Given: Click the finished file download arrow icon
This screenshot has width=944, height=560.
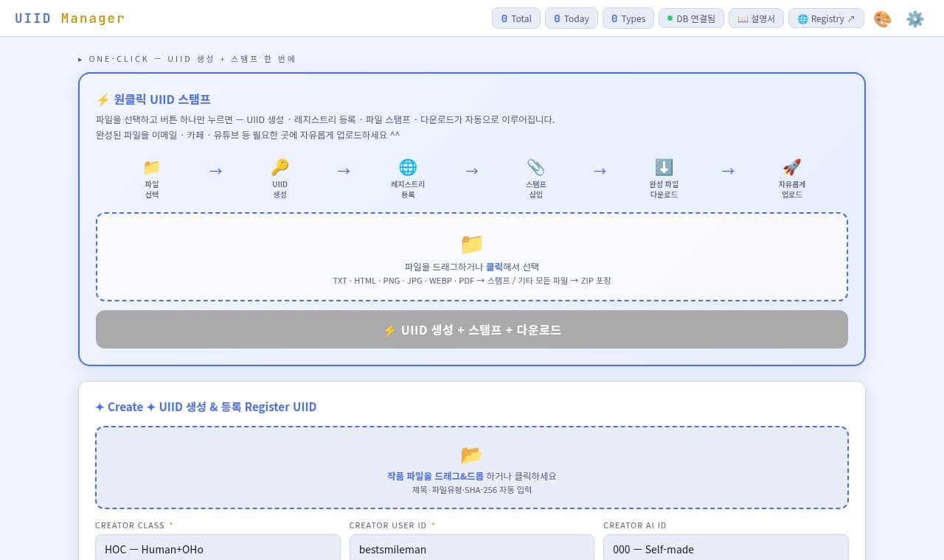Looking at the screenshot, I should [x=664, y=167].
